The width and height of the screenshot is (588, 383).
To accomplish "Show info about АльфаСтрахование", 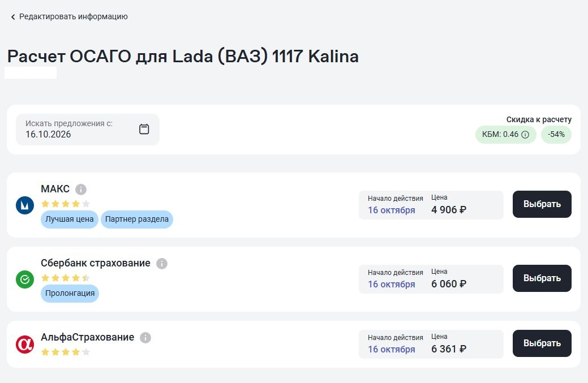I will point(145,338).
